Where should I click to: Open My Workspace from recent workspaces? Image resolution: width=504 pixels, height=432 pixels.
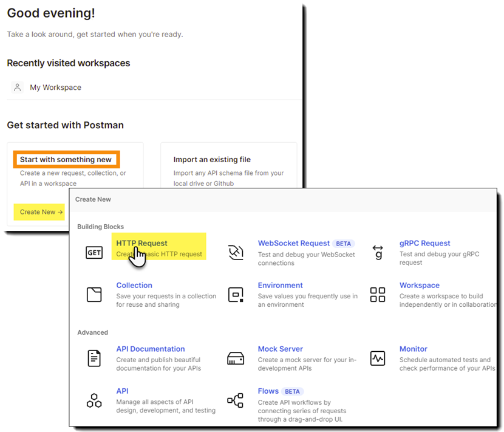click(x=55, y=87)
